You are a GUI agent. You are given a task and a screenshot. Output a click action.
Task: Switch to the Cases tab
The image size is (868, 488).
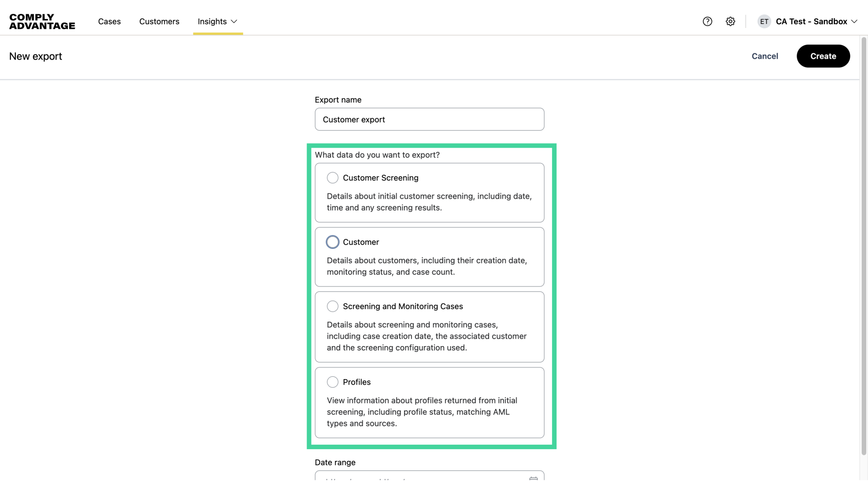click(x=109, y=21)
